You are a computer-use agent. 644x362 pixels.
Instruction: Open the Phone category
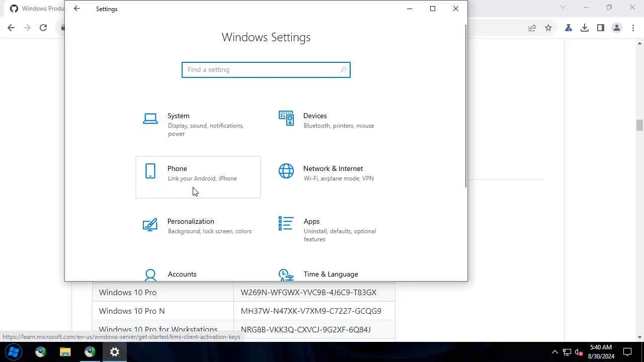(x=198, y=177)
